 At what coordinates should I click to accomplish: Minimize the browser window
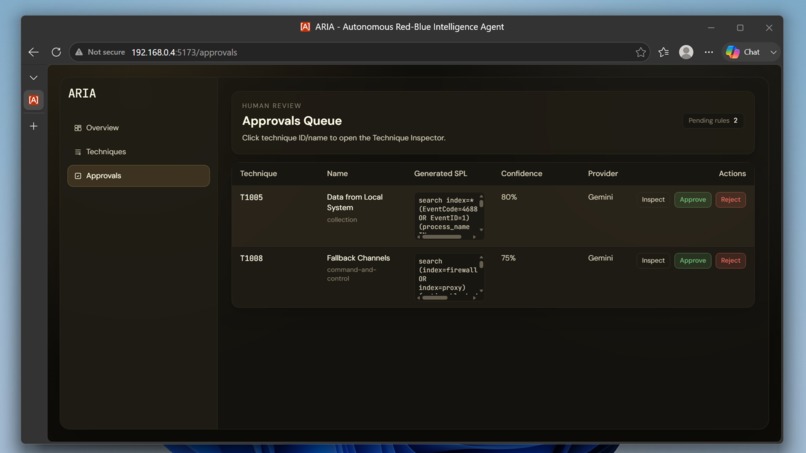[x=711, y=28]
